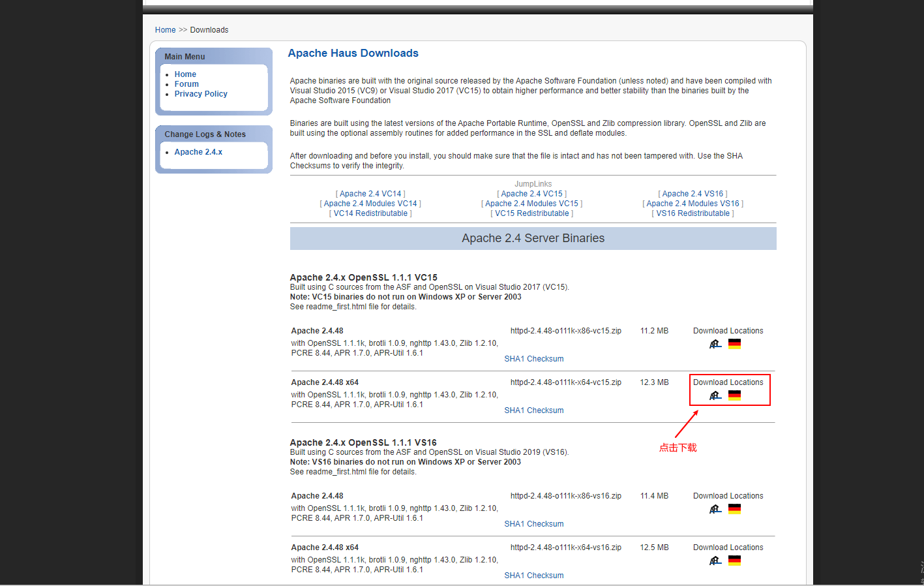Viewport: 924px width, 586px height.
Task: Click German flag mirror for httpd-2.4.48-o111k-x64-vs16.zip
Action: point(734,561)
